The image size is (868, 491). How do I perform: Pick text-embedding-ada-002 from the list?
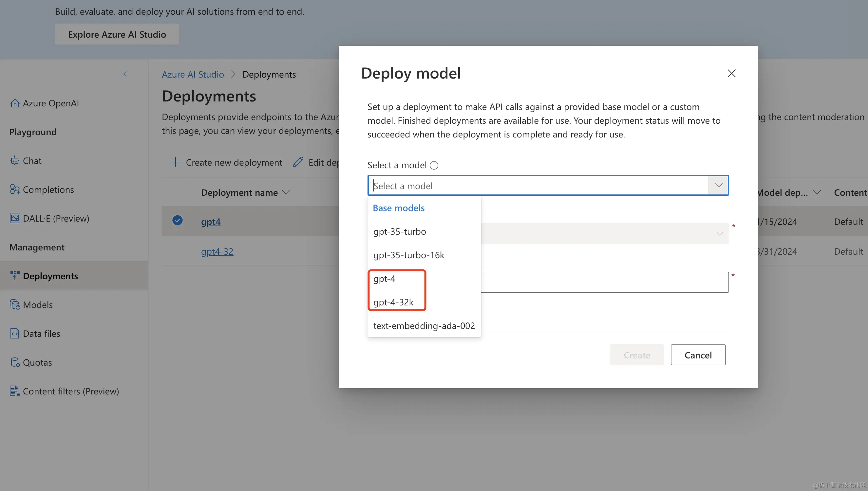coord(424,326)
